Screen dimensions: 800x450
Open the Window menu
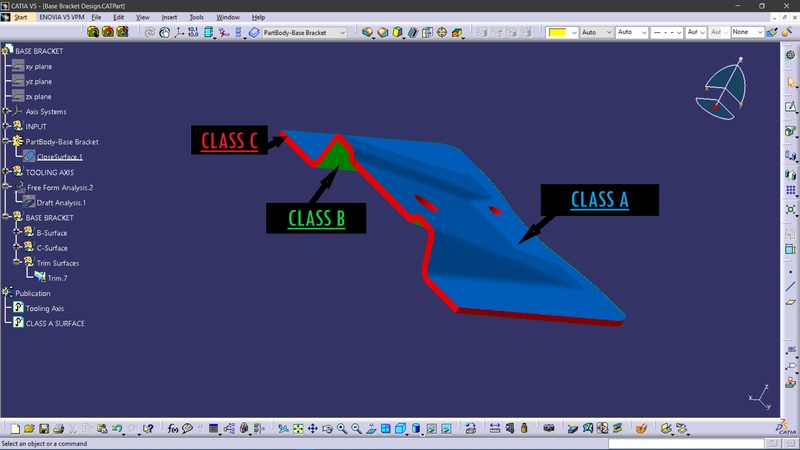coord(228,17)
